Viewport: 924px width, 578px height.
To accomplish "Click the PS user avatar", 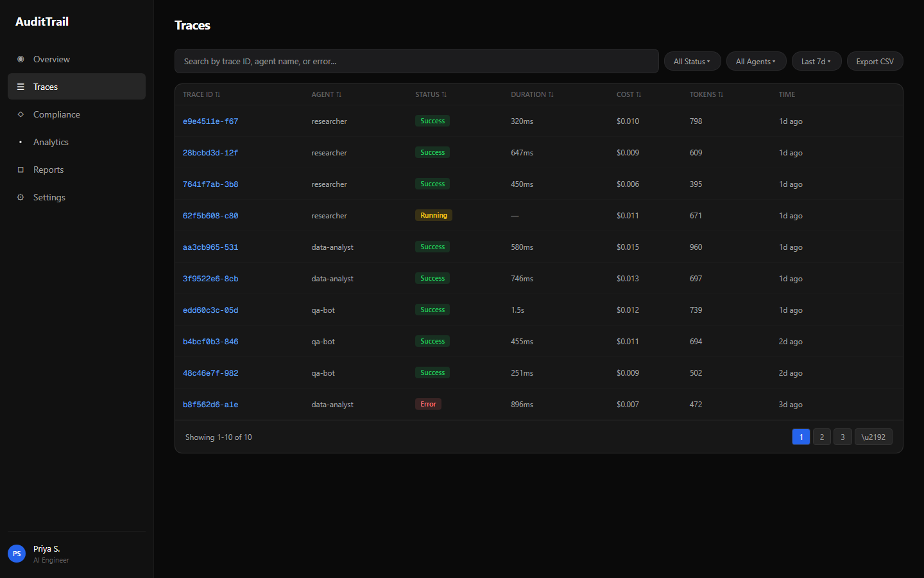I will click(x=17, y=554).
